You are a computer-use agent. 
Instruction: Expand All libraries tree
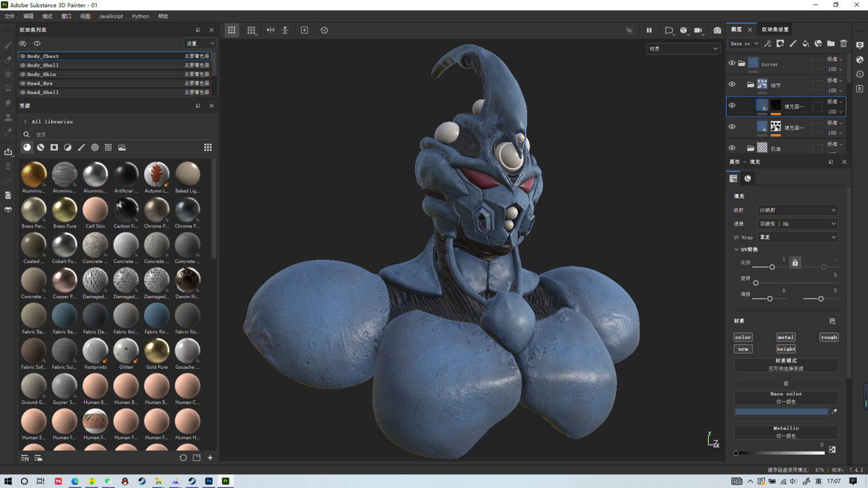tap(25, 121)
